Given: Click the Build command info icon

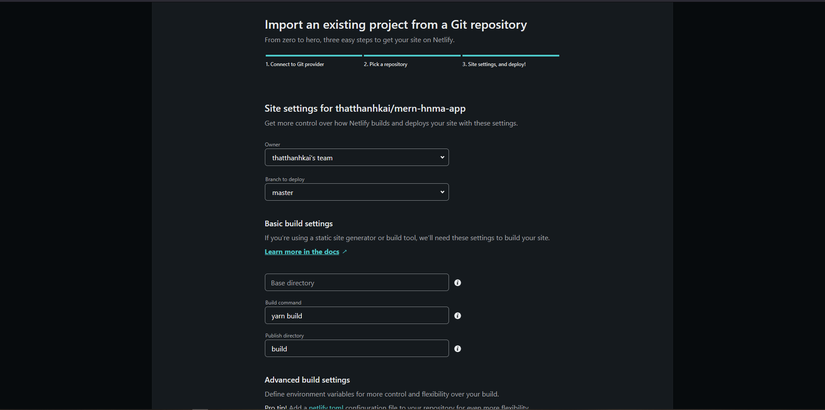Looking at the screenshot, I should coord(458,316).
